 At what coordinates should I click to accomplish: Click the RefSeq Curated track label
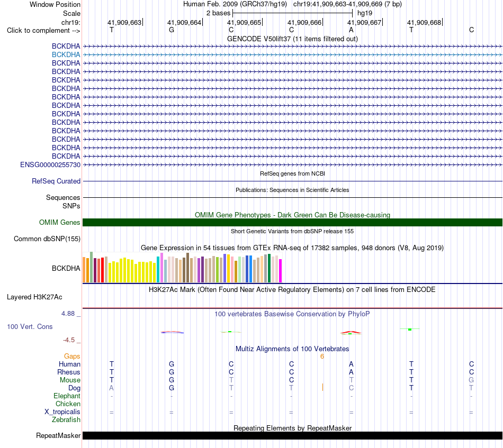coord(56,181)
